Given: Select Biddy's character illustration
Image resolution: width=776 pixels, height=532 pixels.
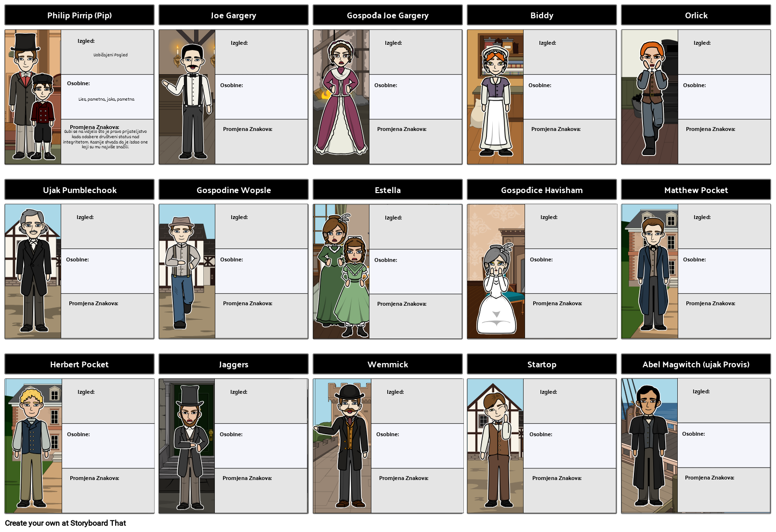Looking at the screenshot, I should click(496, 96).
